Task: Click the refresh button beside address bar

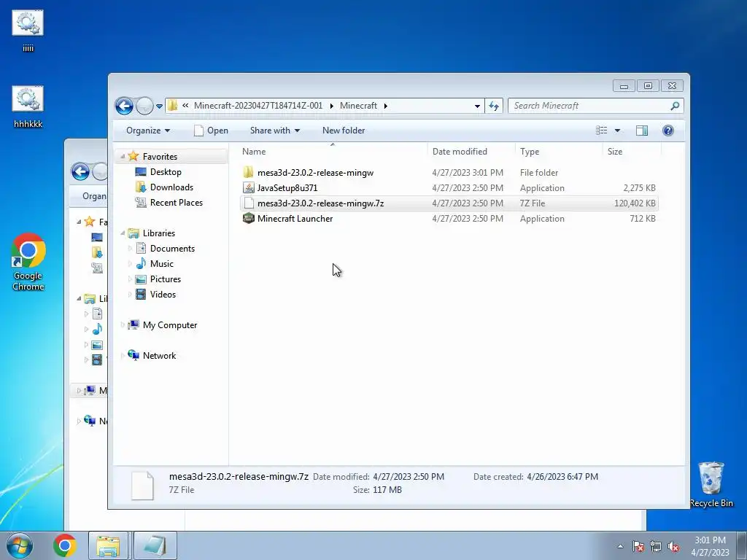Action: (x=494, y=106)
